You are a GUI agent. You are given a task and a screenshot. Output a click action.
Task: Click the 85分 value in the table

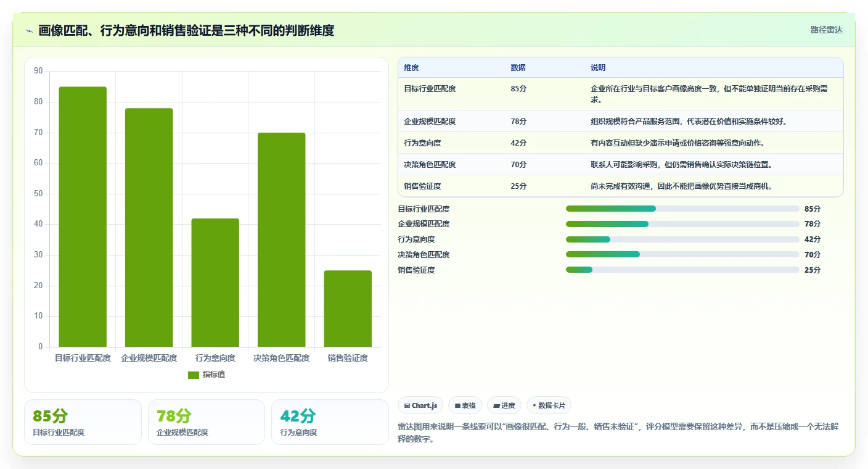(x=518, y=89)
